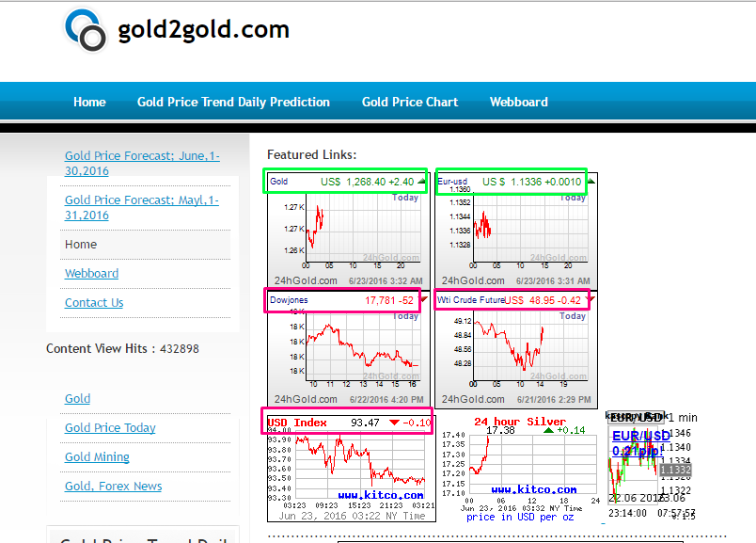Click the price in USD per oz label
This screenshot has width=756, height=543.
(x=520, y=517)
